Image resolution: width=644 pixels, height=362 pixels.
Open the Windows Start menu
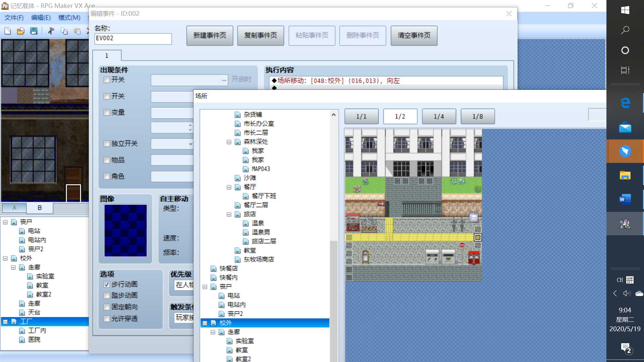(x=625, y=10)
